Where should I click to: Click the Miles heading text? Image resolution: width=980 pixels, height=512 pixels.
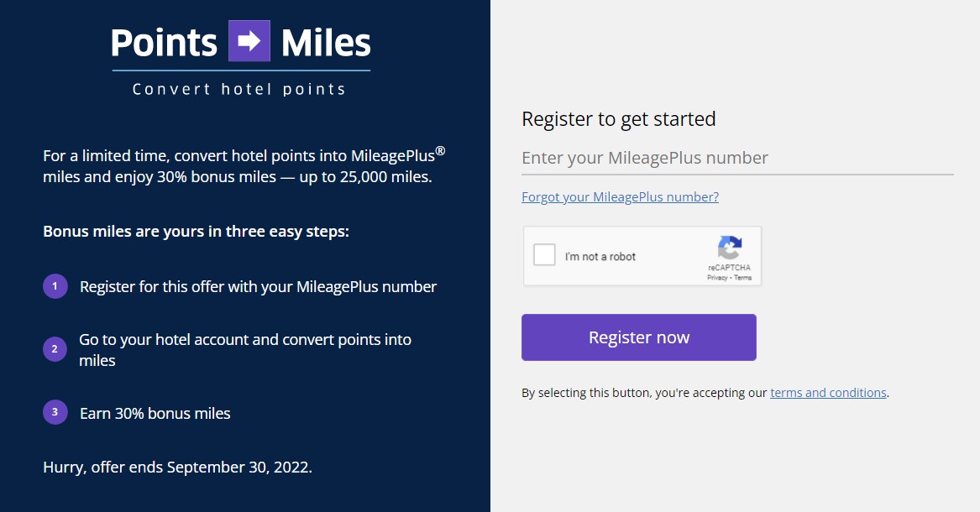[326, 43]
